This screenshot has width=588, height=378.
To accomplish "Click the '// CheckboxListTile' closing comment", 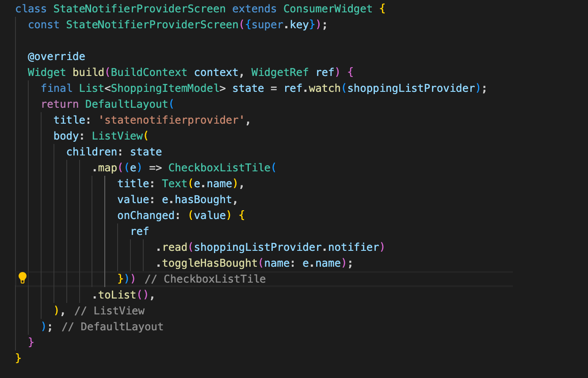I will (x=205, y=279).
